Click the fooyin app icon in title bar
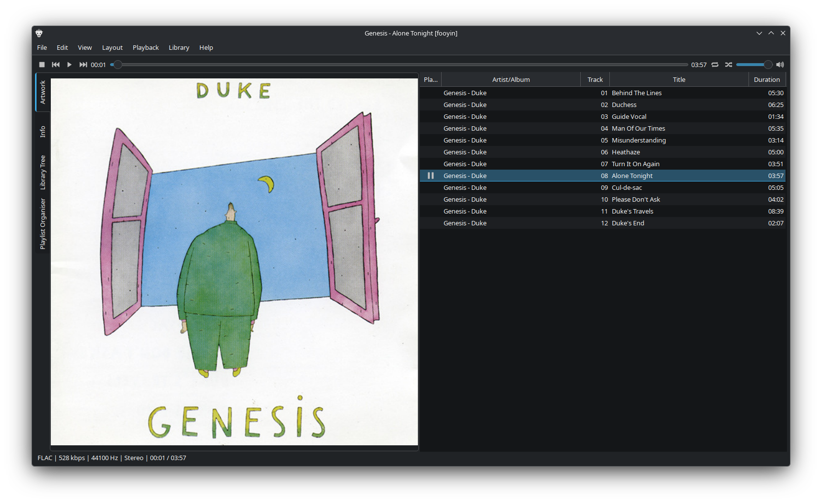 (39, 33)
